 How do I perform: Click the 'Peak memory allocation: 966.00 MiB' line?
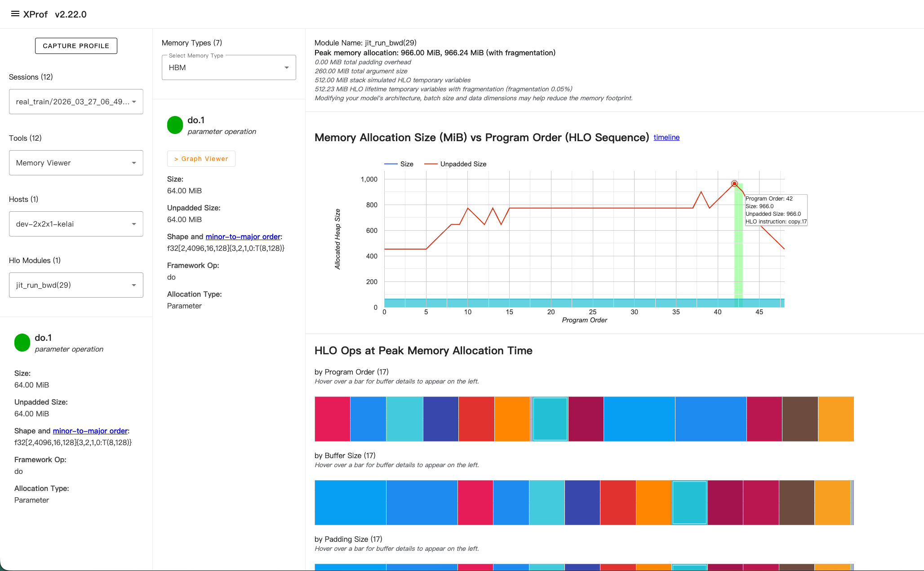point(435,53)
